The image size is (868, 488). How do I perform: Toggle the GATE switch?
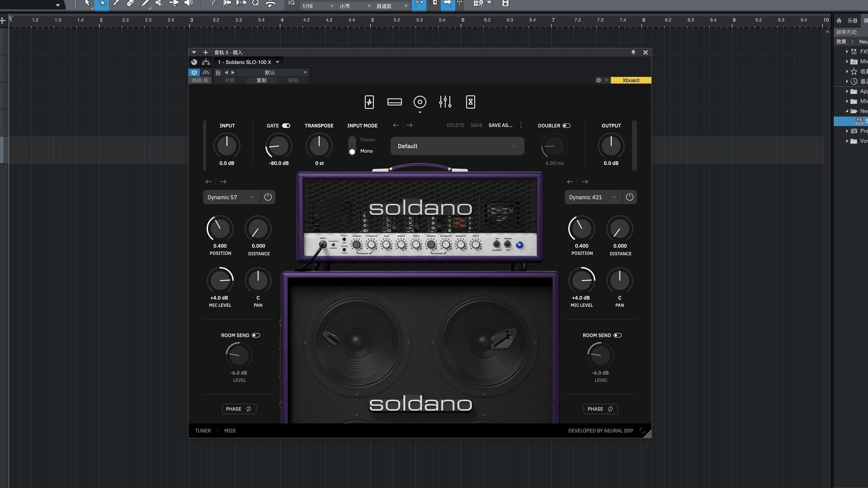[286, 126]
